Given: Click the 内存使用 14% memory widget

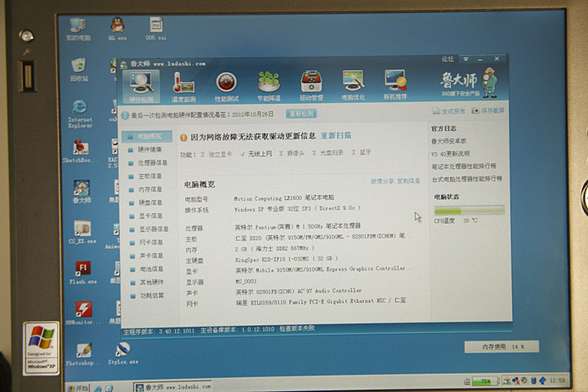Looking at the screenshot, I should click(x=501, y=346).
